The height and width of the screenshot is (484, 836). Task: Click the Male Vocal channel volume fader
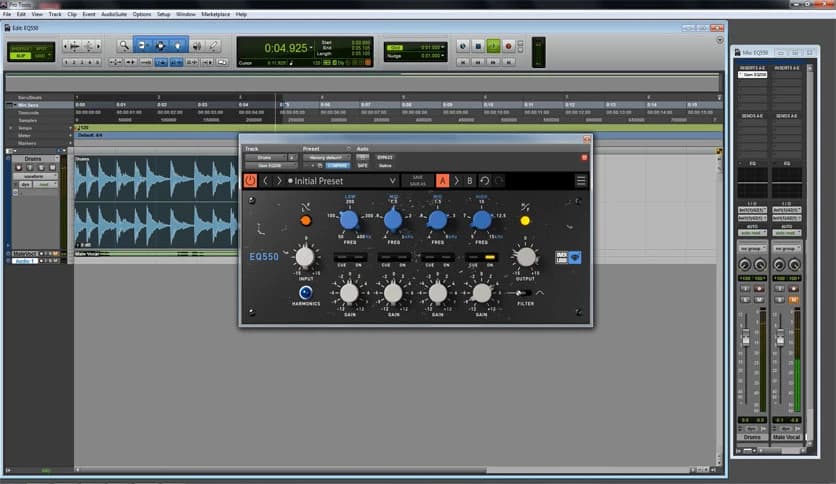pyautogui.click(x=780, y=337)
